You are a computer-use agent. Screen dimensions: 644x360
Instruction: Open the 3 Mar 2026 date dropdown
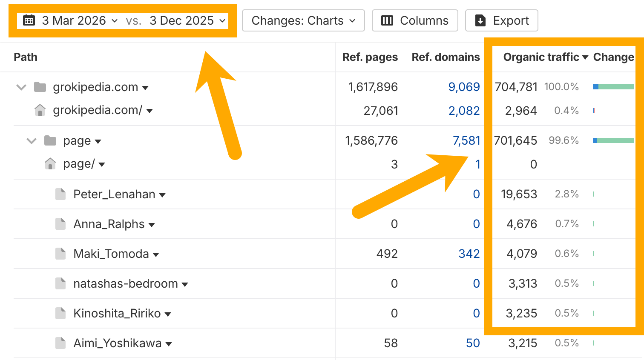coord(80,20)
